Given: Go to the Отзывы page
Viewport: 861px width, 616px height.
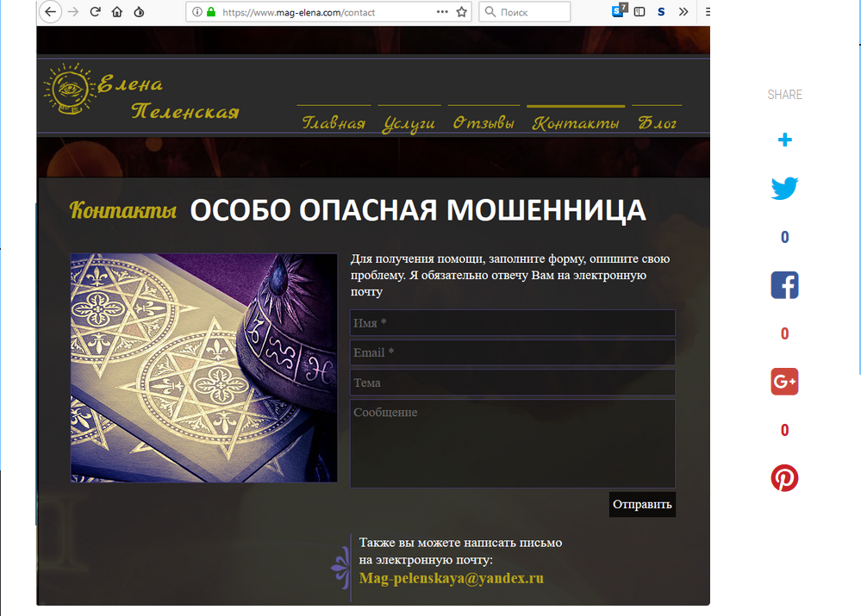Looking at the screenshot, I should pyautogui.click(x=484, y=123).
